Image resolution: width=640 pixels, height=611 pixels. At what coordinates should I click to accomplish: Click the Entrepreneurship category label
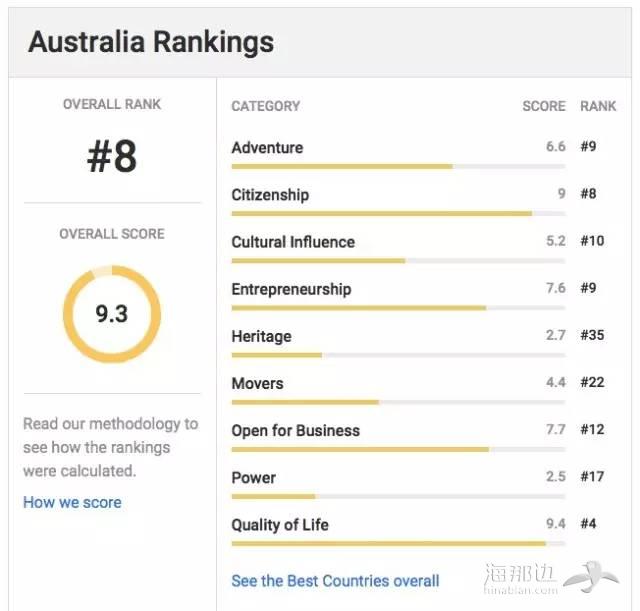tap(291, 289)
